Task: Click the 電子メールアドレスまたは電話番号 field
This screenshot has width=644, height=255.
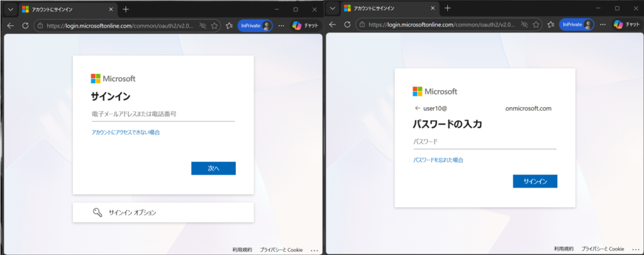Action: 163,114
